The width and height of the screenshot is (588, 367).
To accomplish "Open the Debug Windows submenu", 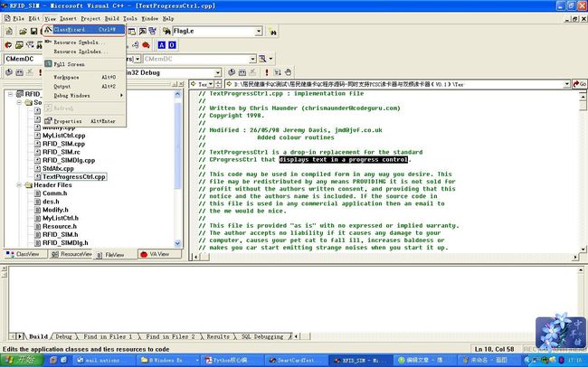I will point(84,96).
